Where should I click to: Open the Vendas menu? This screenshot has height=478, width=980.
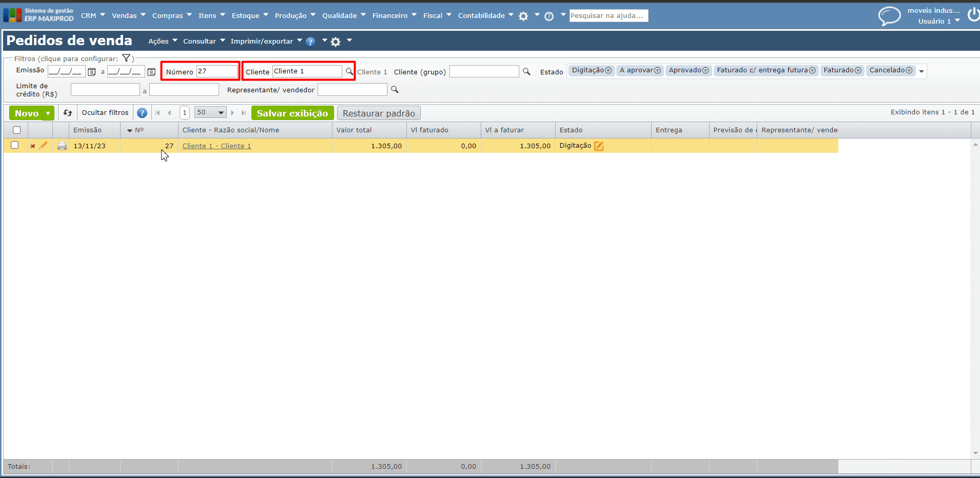click(x=129, y=15)
